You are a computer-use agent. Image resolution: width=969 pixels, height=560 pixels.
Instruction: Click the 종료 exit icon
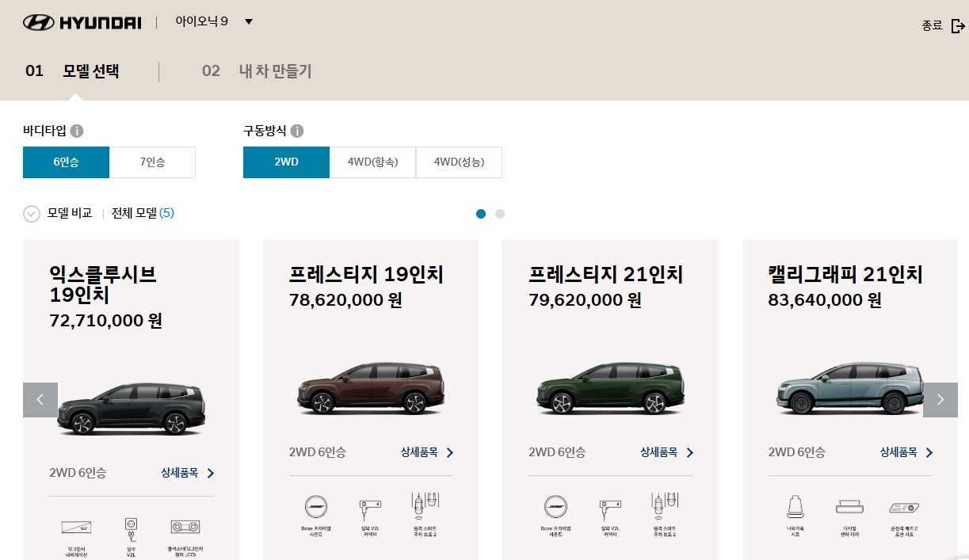pos(958,25)
